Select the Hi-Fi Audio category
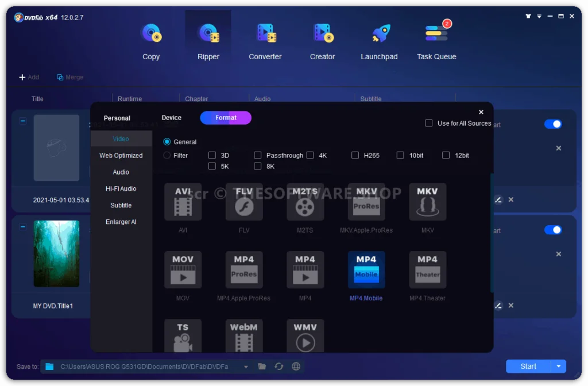This screenshot has height=386, width=588. (x=121, y=188)
